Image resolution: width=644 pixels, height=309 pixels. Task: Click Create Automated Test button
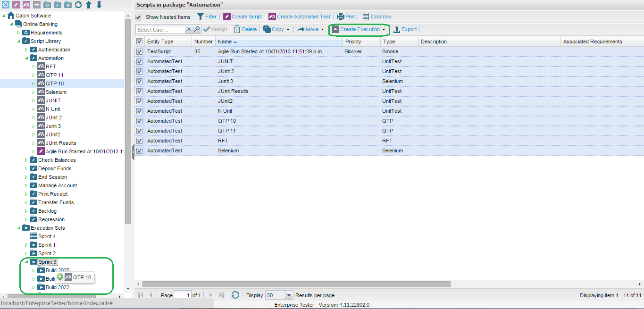point(299,17)
